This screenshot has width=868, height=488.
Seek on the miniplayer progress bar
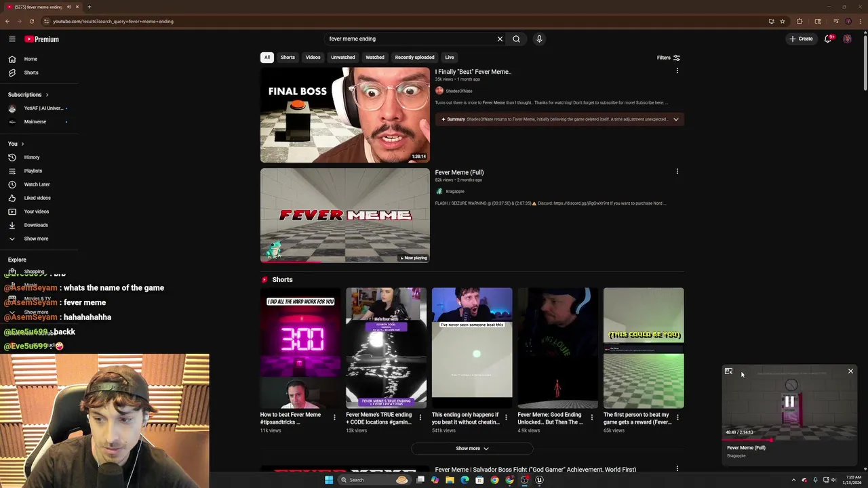[x=789, y=440]
